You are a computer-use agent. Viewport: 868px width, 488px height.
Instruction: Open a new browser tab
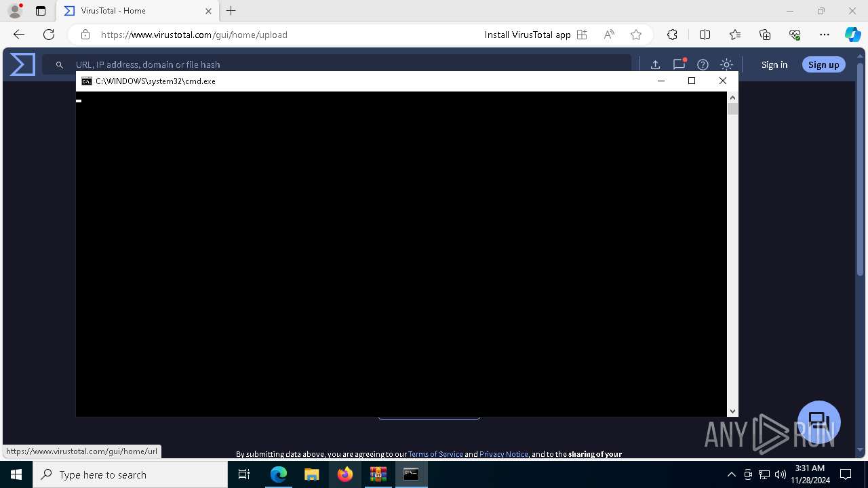pyautogui.click(x=231, y=11)
